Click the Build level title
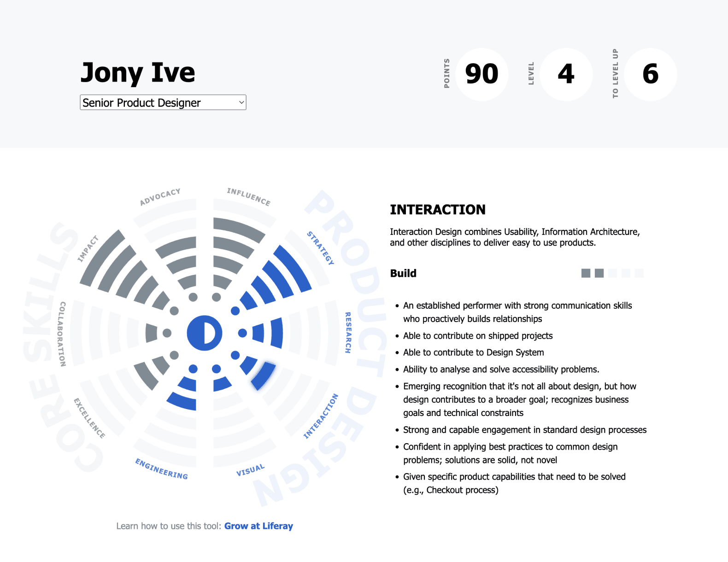 [403, 273]
